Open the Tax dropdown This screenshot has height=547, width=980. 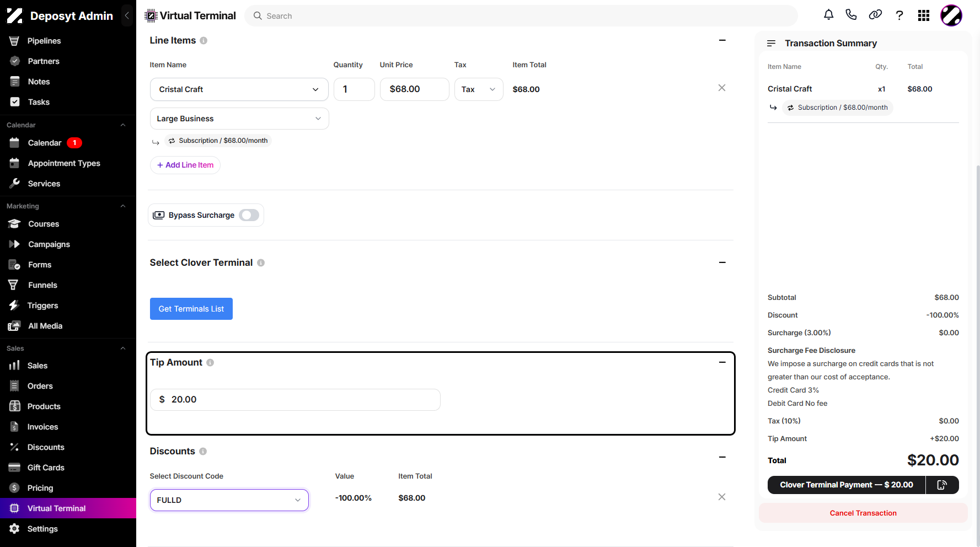[479, 89]
